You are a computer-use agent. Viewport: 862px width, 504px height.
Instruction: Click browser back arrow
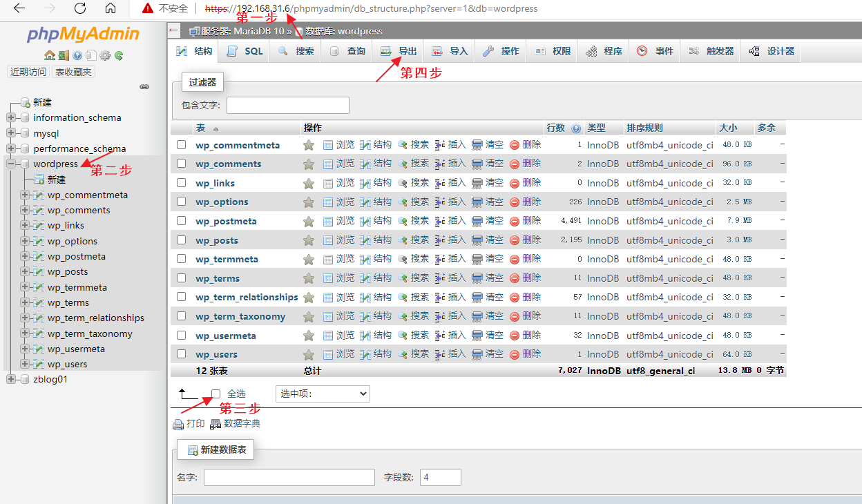pos(19,9)
